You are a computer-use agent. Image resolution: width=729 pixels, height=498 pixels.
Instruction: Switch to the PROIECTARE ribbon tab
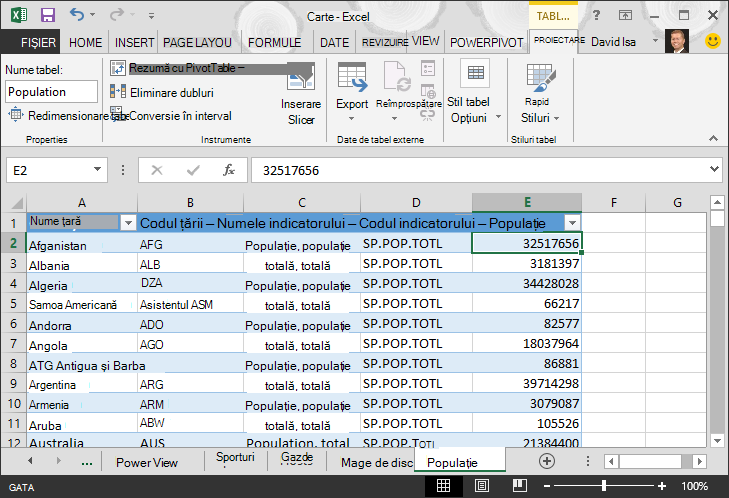tap(559, 41)
